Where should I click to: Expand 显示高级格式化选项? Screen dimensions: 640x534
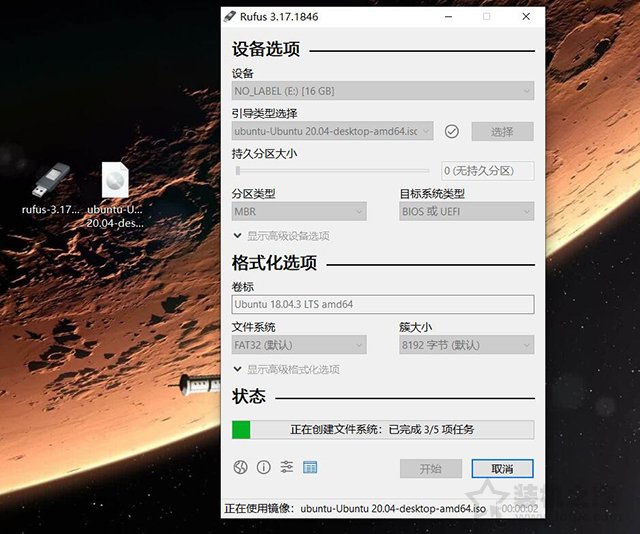pyautogui.click(x=287, y=369)
